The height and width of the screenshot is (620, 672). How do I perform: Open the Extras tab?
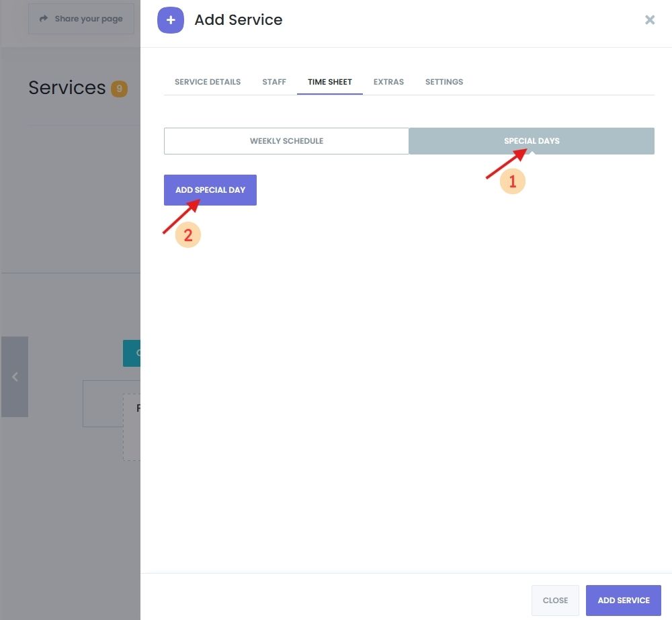coord(388,82)
